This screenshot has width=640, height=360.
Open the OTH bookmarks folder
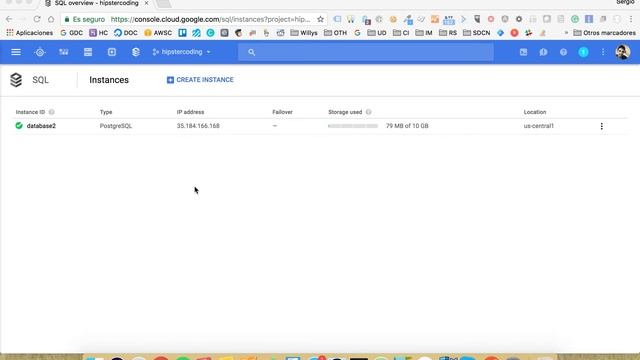(x=335, y=33)
